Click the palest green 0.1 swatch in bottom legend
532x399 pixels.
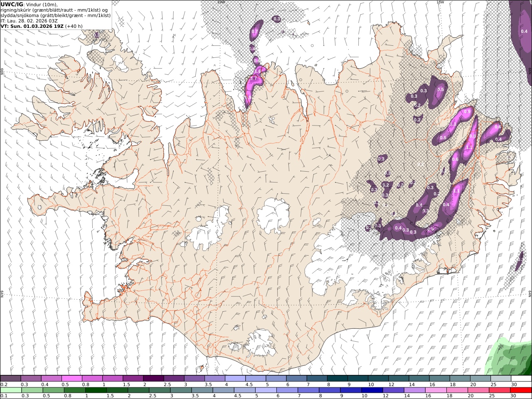pyautogui.click(x=11, y=390)
